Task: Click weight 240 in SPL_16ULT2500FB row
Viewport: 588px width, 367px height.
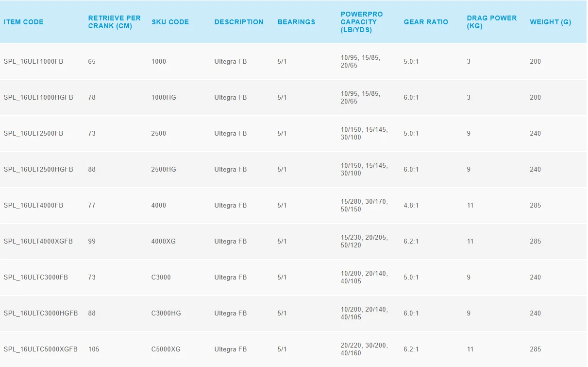Action: [x=536, y=133]
